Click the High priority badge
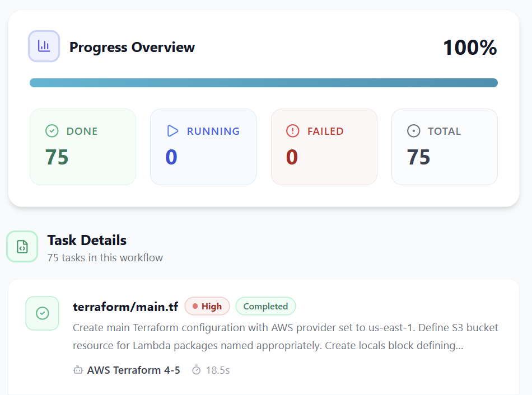The image size is (532, 395). tap(207, 307)
